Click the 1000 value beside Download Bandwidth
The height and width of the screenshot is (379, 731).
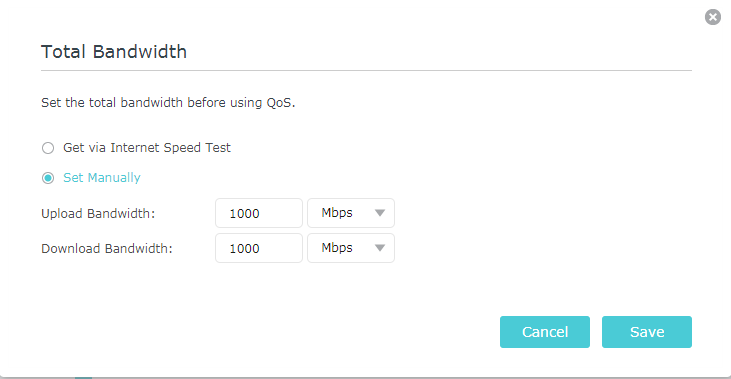pos(244,248)
